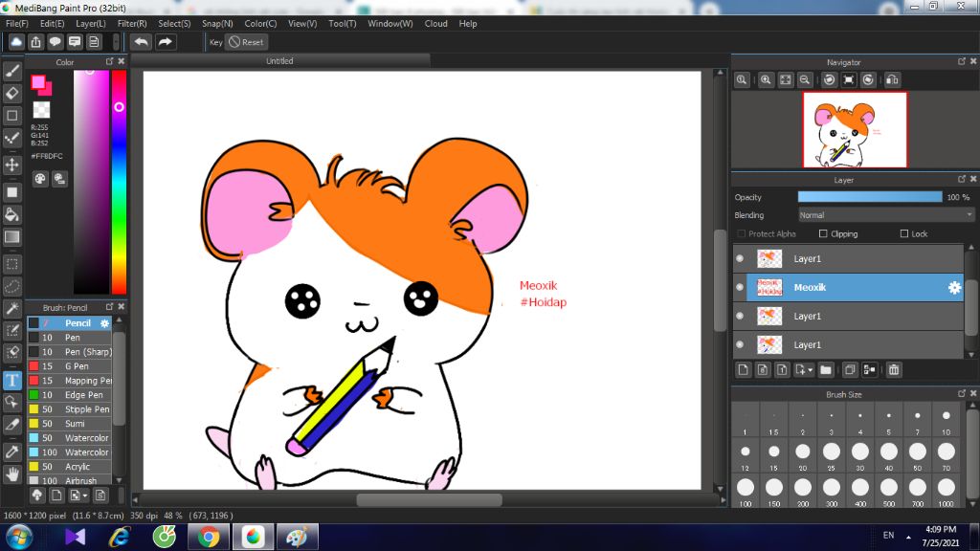
Task: Delete layer with the trash icon
Action: tap(893, 369)
